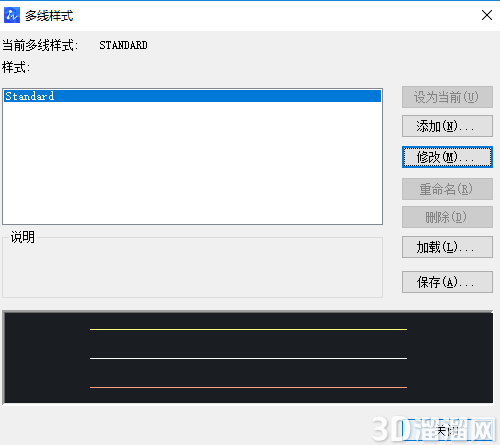Click the multiline style app icon in title bar

pyautogui.click(x=12, y=15)
